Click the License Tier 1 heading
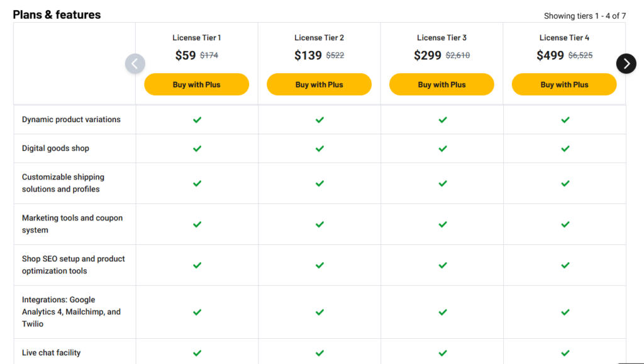The image size is (644, 364). point(196,38)
